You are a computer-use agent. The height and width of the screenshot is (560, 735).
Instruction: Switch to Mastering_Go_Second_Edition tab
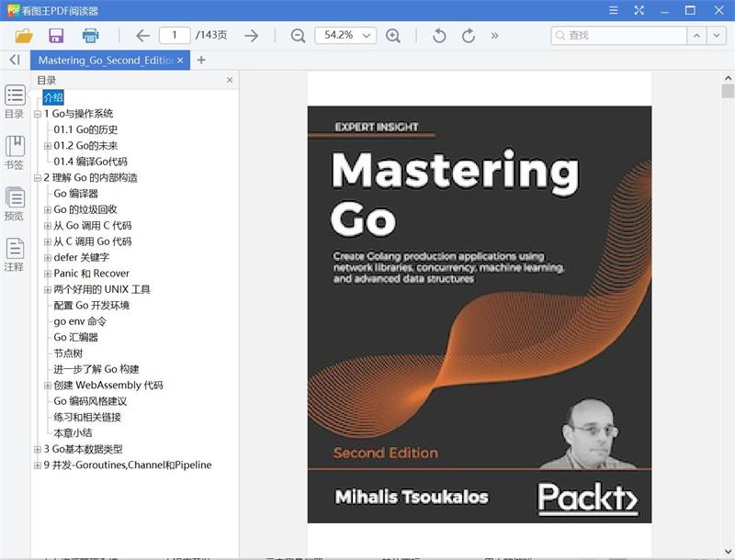[106, 61]
